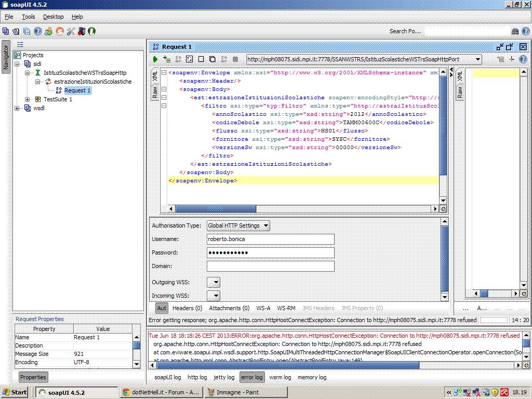Switch request editor to Raw view
532x399 pixels.
point(155,91)
